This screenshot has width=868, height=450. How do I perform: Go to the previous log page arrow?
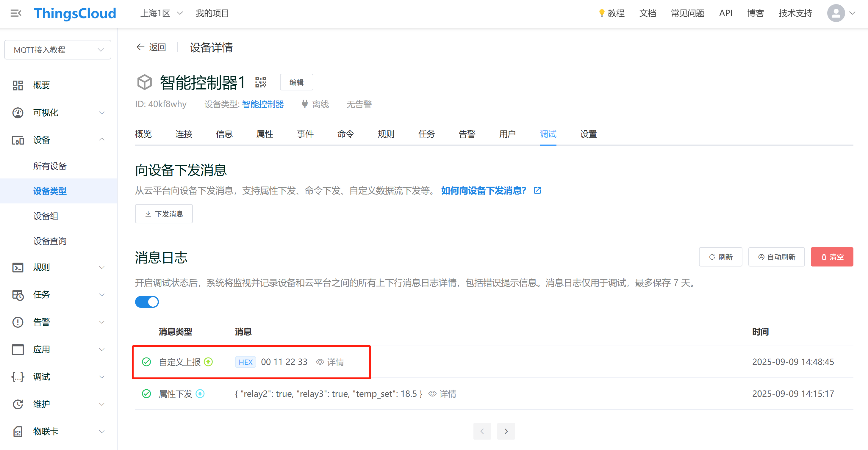(482, 431)
